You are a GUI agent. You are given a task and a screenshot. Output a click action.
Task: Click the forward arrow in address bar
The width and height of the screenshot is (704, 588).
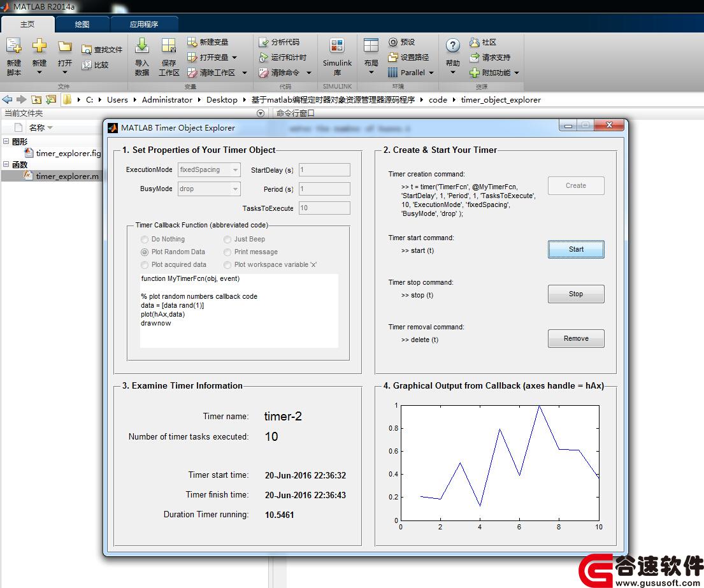tap(21, 99)
